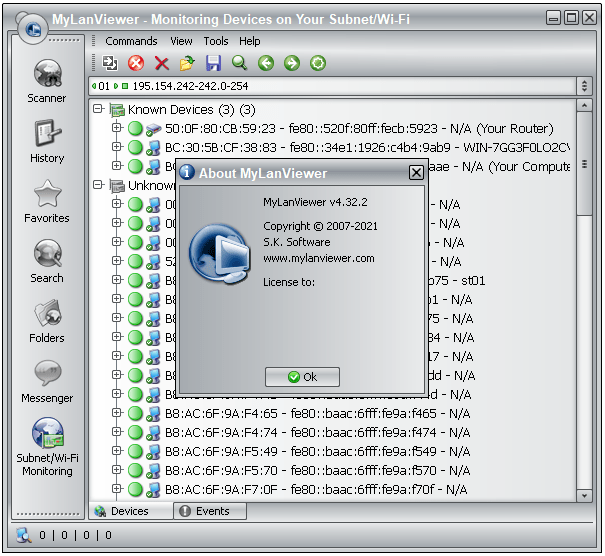The width and height of the screenshot is (605, 556).
Task: Expand the B8:AC:6F:9A:F4:74 device node
Action: click(x=117, y=431)
